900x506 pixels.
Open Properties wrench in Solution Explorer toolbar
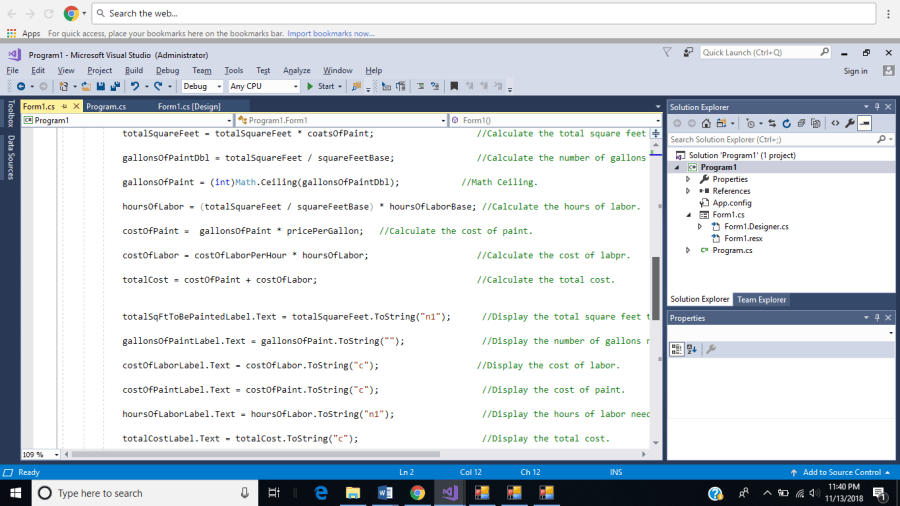pos(849,123)
